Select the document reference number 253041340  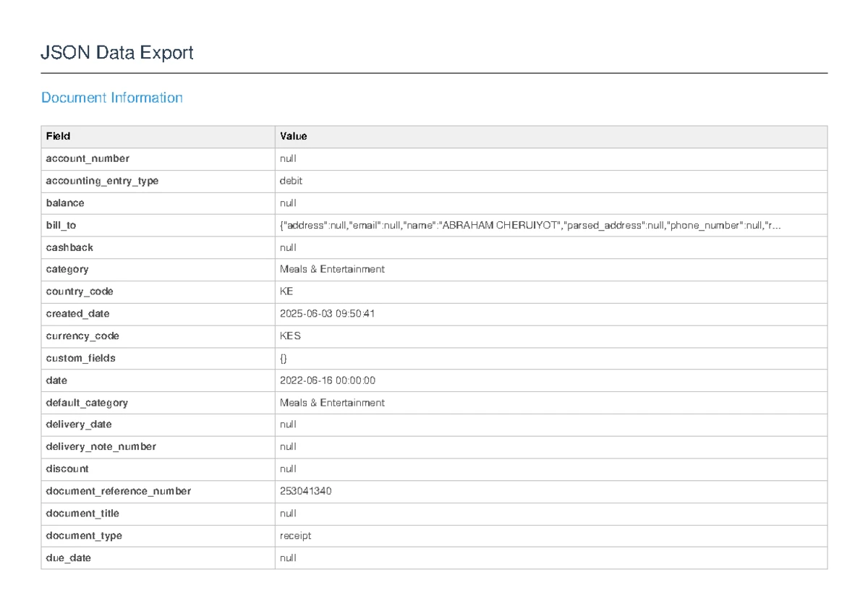tap(305, 491)
